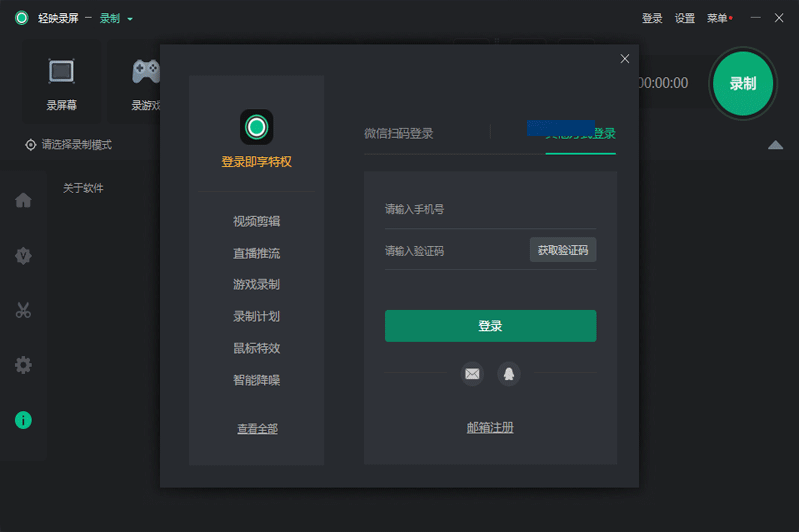799x532 pixels.
Task: Open the 查看全部 link
Action: (257, 429)
